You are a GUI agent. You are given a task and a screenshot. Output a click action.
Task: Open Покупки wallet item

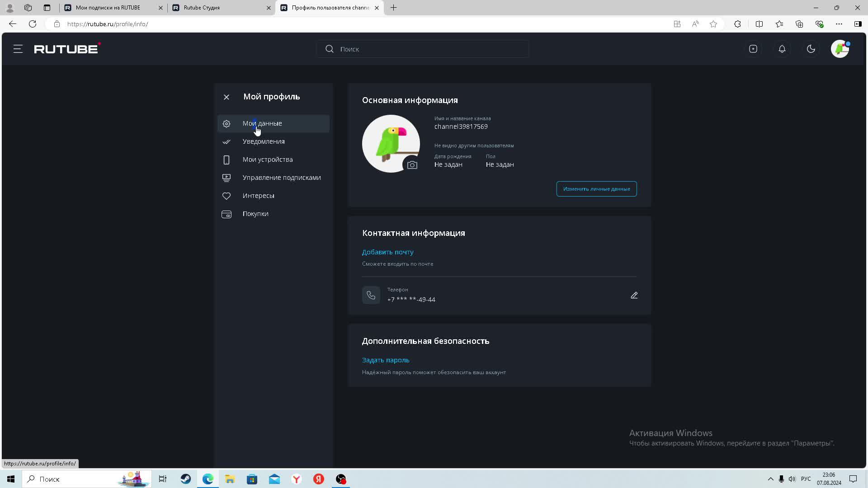click(255, 214)
